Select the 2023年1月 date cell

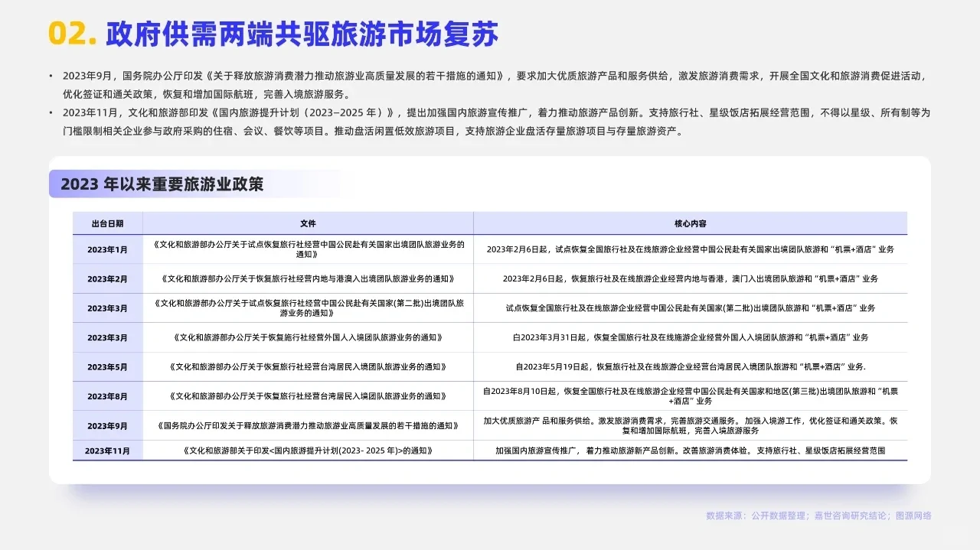pyautogui.click(x=107, y=249)
